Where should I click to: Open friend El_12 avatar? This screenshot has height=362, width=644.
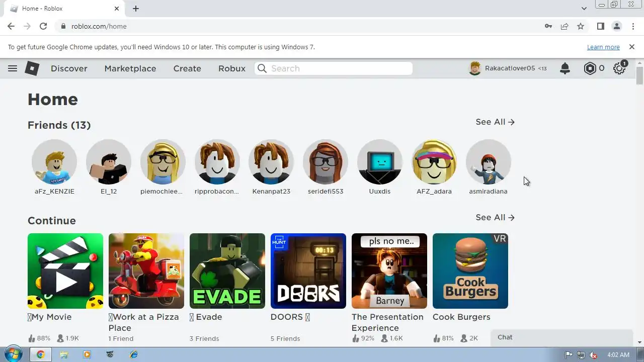click(109, 162)
